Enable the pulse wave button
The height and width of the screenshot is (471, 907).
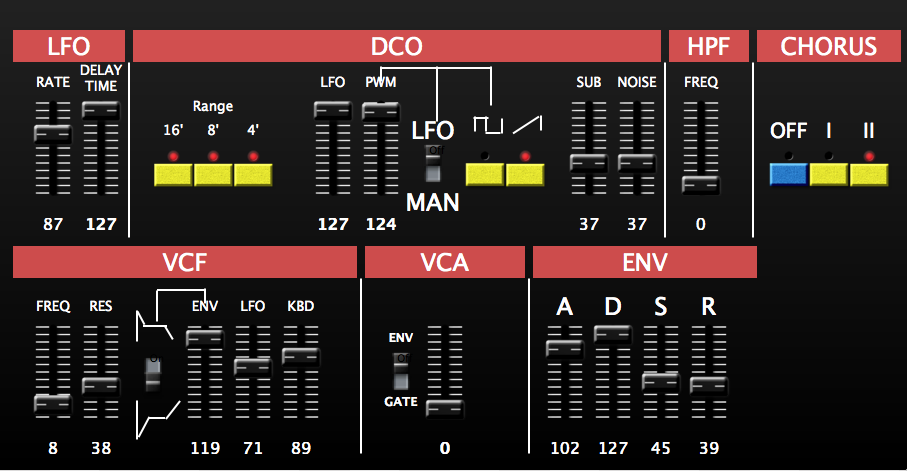click(x=485, y=175)
